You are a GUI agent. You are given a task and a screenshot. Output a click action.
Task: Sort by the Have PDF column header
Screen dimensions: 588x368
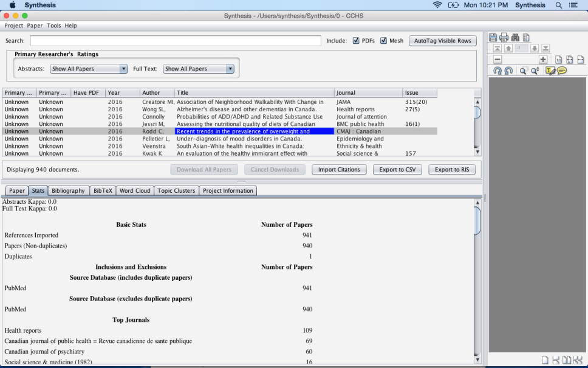click(88, 92)
